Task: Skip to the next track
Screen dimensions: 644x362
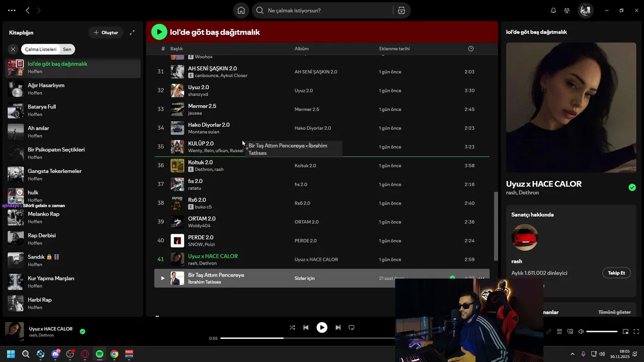Action: (x=338, y=327)
